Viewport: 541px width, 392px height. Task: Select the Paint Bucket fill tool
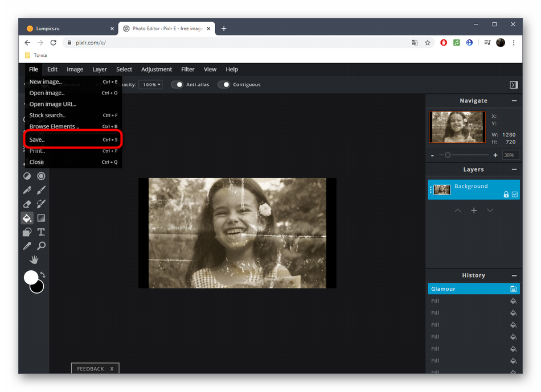pyautogui.click(x=27, y=218)
